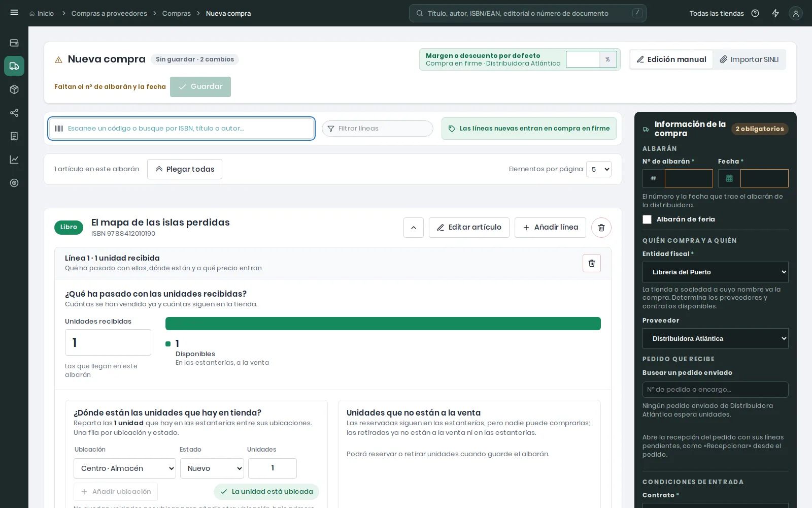Focus the Filtrar líneas field
Image resolution: width=812 pixels, height=508 pixels.
378,129
